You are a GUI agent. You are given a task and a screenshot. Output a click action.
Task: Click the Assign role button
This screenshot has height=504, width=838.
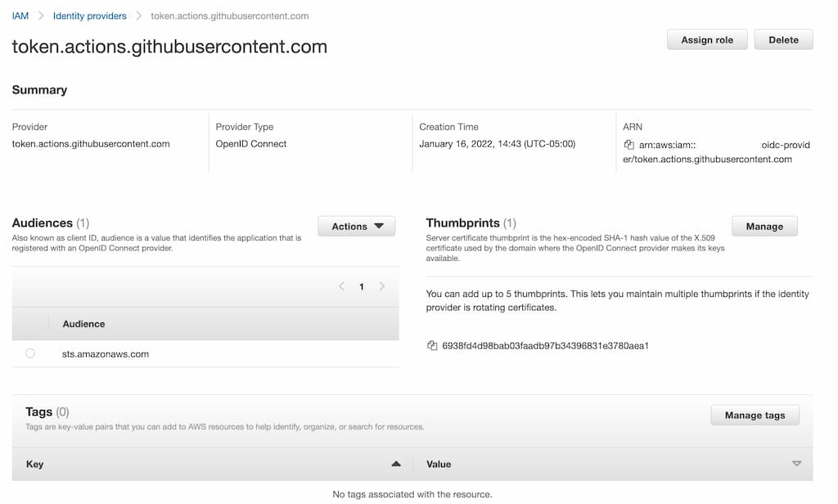(706, 39)
